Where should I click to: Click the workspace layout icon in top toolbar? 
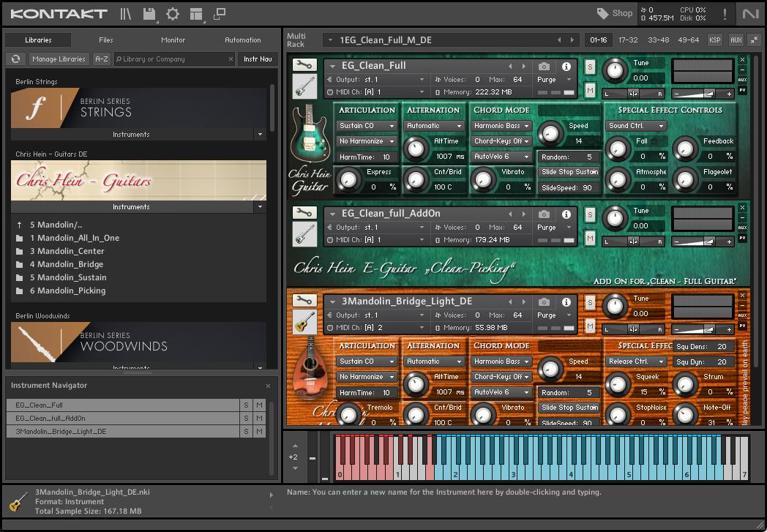tap(195, 14)
